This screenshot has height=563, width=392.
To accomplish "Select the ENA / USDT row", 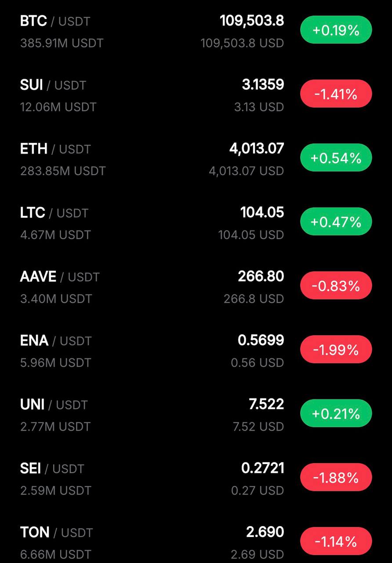I will 196,351.
